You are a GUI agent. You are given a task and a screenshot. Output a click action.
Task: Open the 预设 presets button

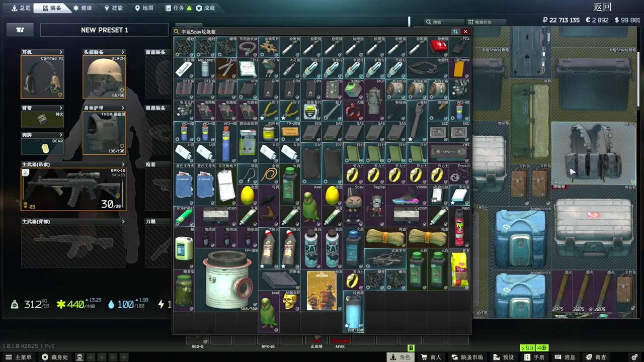[x=504, y=357]
